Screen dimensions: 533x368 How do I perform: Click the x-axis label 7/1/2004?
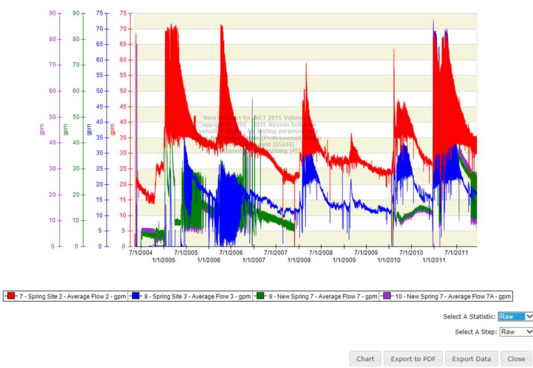141,253
